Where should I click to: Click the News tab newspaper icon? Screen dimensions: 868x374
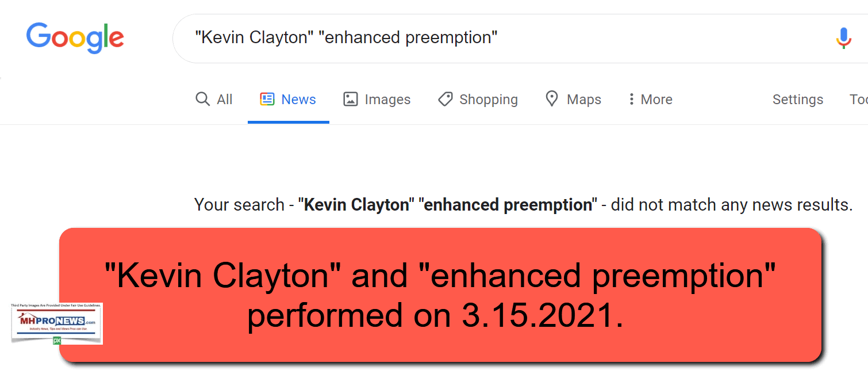point(267,99)
